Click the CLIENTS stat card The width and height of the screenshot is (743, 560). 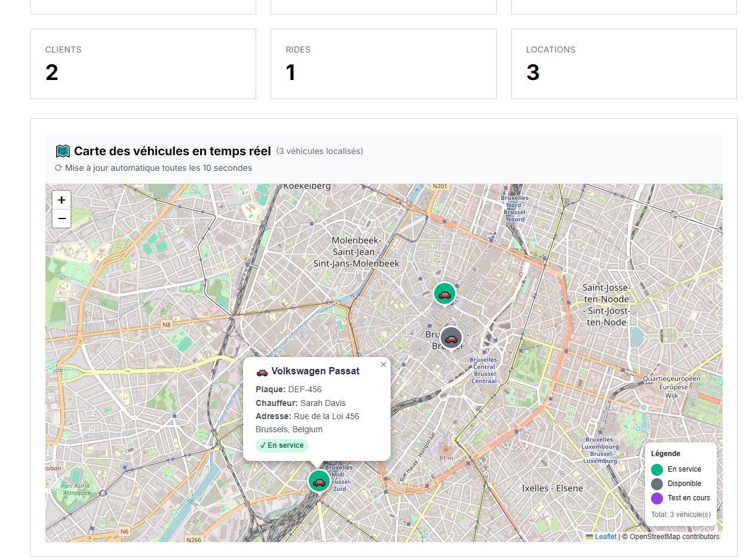[x=143, y=64]
